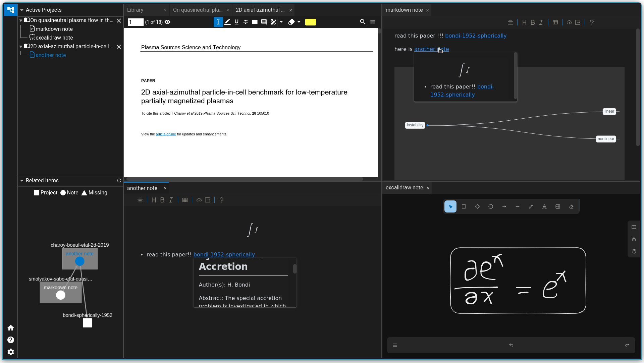Expand the Related Items panel
The width and height of the screenshot is (644, 363).
tap(22, 180)
